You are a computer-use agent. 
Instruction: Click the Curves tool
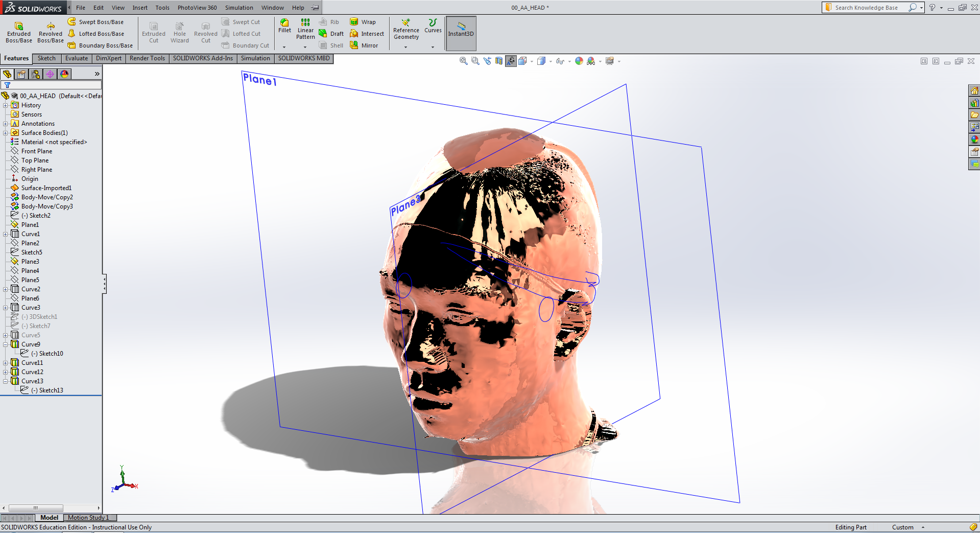[x=433, y=26]
